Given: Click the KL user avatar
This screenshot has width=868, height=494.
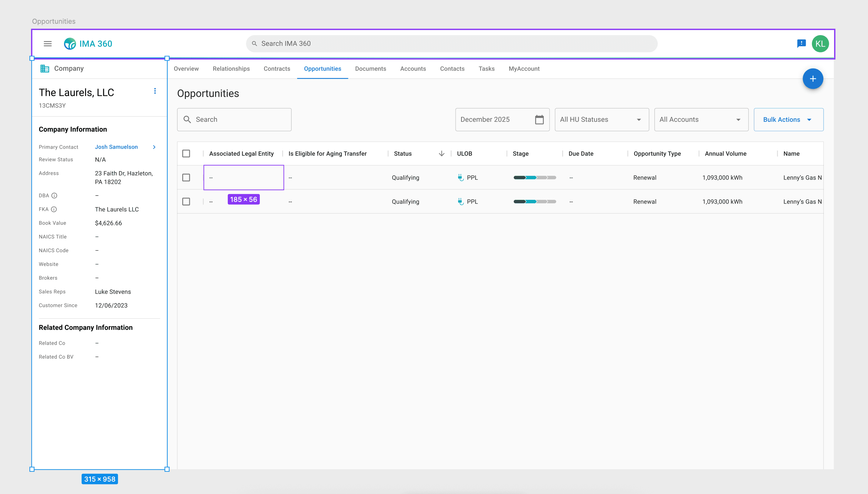Looking at the screenshot, I should click(820, 44).
